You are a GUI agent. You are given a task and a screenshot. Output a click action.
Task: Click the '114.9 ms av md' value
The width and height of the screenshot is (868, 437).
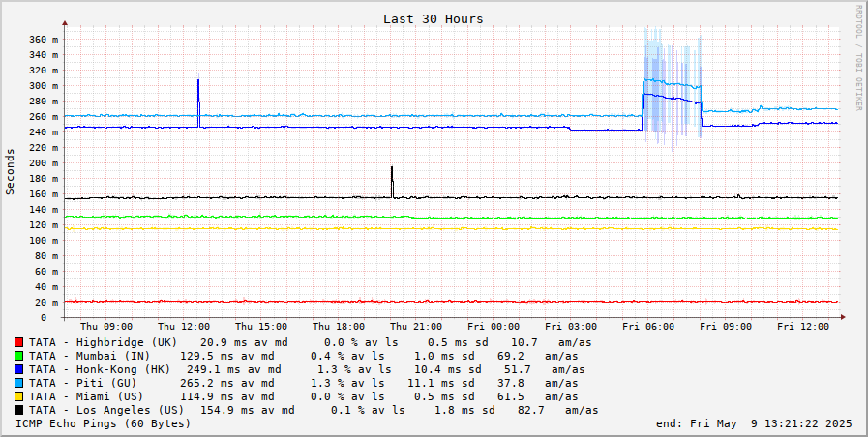227,396
